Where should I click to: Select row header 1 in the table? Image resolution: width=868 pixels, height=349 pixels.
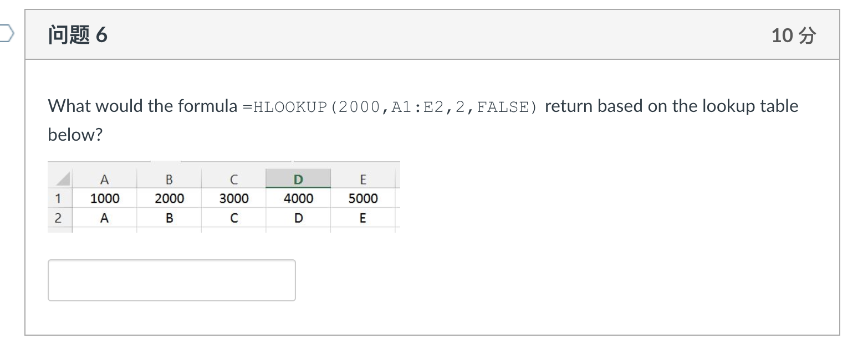[59, 198]
